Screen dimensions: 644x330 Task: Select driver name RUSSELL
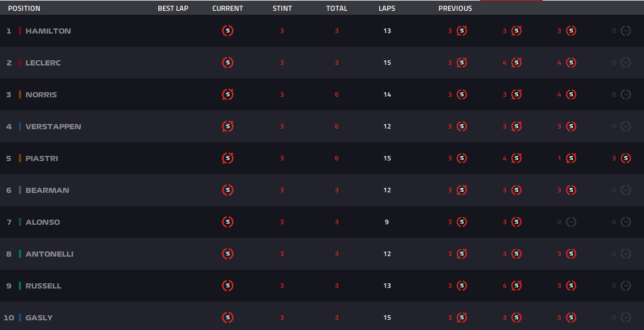click(x=43, y=286)
